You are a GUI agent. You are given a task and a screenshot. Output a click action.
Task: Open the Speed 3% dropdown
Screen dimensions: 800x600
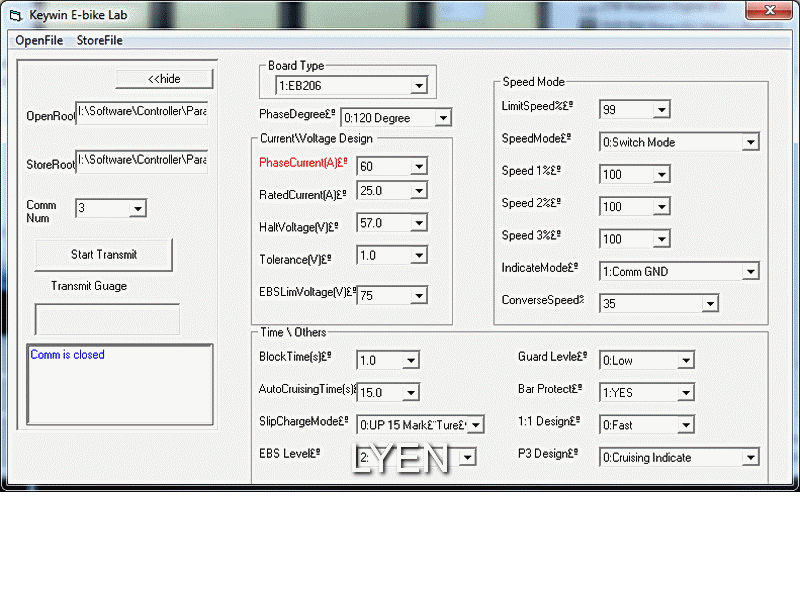point(662,239)
